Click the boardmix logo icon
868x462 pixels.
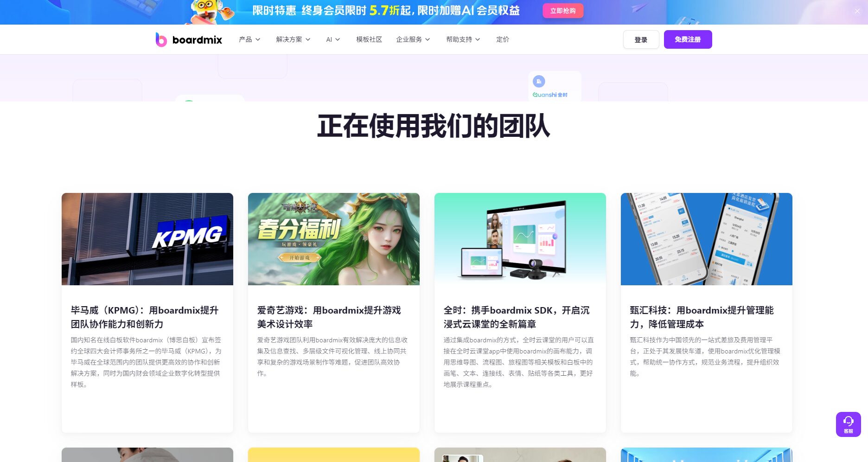click(x=161, y=40)
